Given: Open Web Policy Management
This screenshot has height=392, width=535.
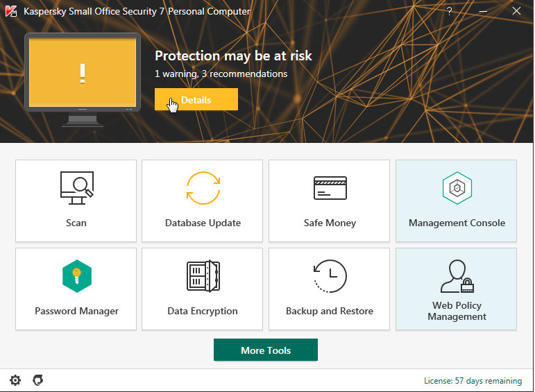Looking at the screenshot, I should pos(456,289).
